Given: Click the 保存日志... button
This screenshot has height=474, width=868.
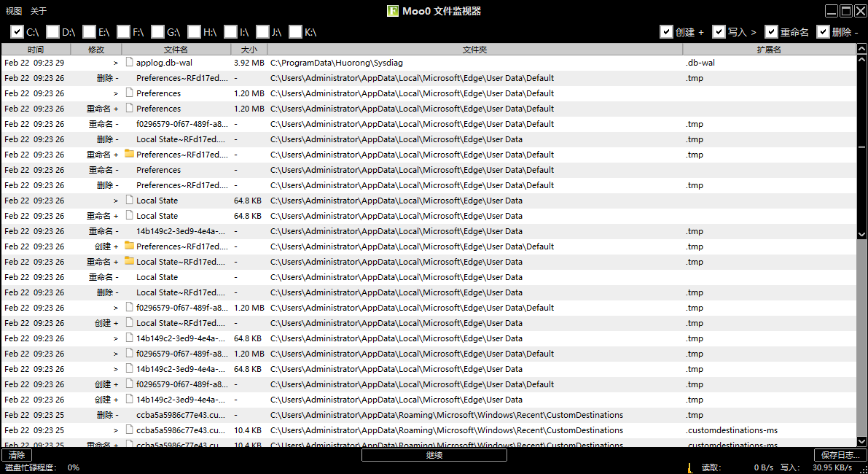Looking at the screenshot, I should (x=839, y=455).
